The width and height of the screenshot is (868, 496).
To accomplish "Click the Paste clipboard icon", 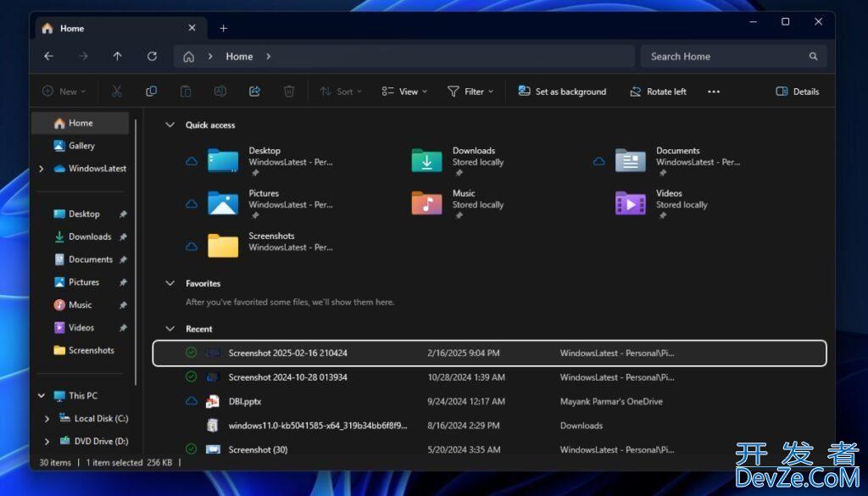I will pyautogui.click(x=186, y=92).
